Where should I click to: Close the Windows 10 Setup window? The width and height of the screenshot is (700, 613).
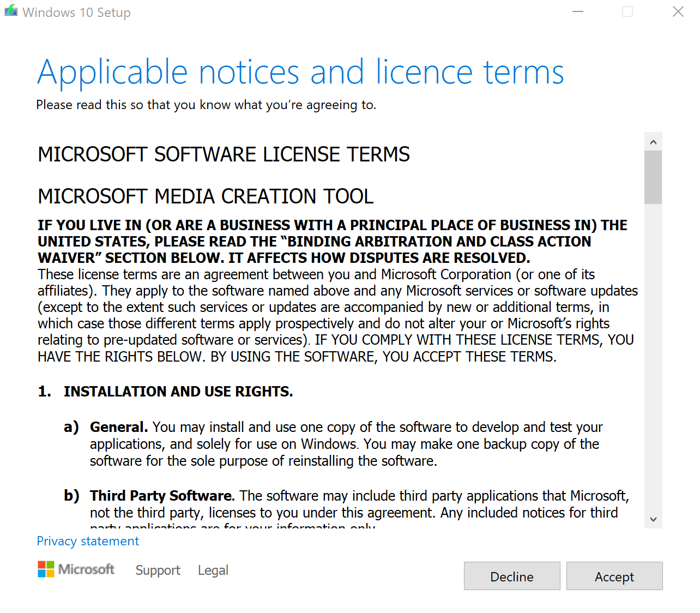(x=678, y=11)
